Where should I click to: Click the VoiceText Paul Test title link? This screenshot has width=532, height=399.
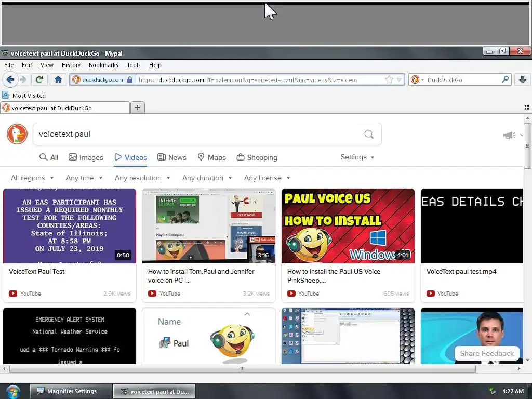point(37,271)
